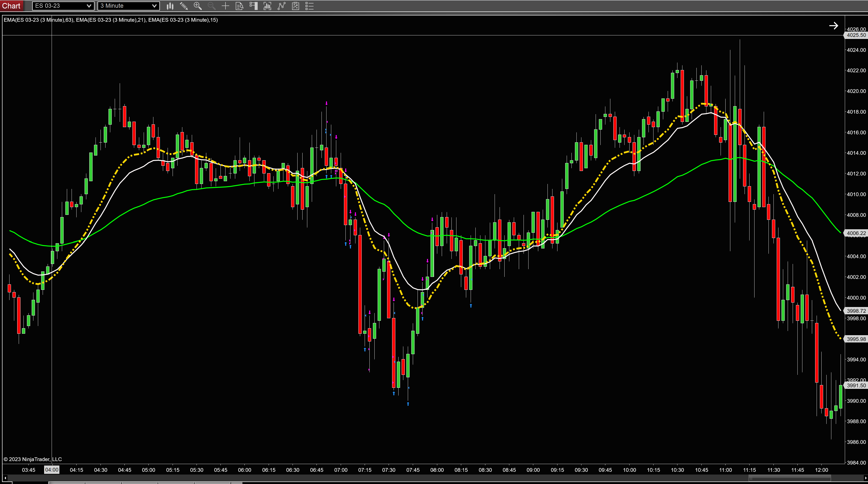Click the 4000.00 price axis label
The height and width of the screenshot is (484, 868).
856,298
